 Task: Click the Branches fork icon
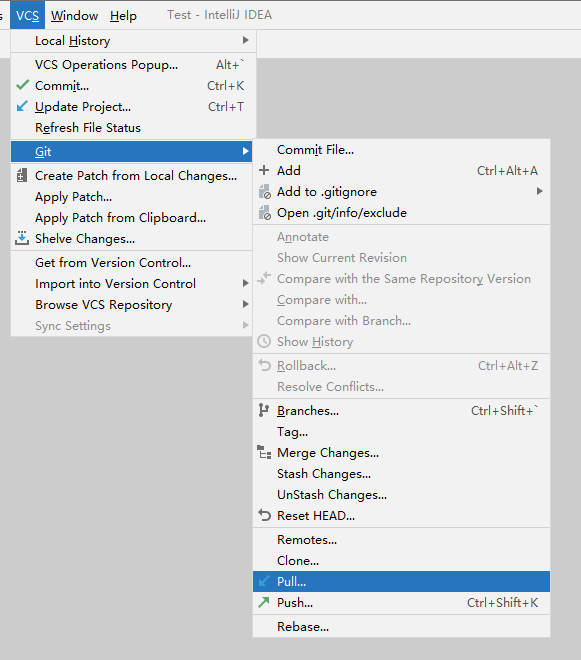pos(264,410)
